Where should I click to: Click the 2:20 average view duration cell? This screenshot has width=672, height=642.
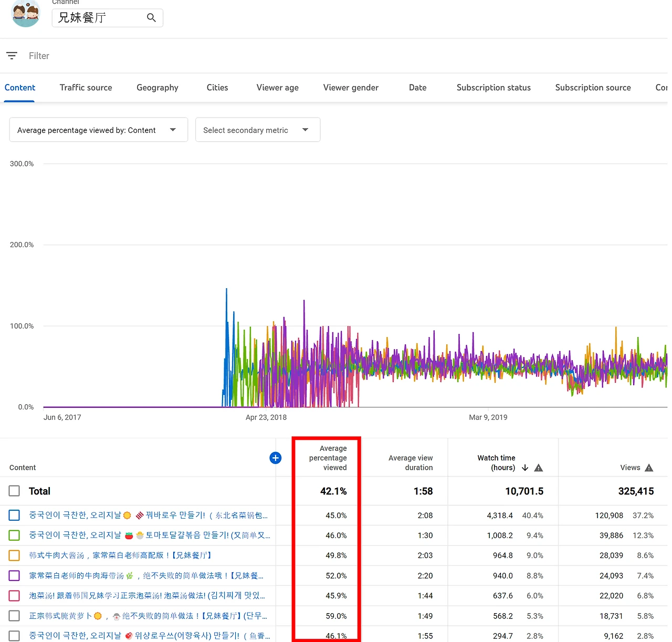[x=425, y=576]
